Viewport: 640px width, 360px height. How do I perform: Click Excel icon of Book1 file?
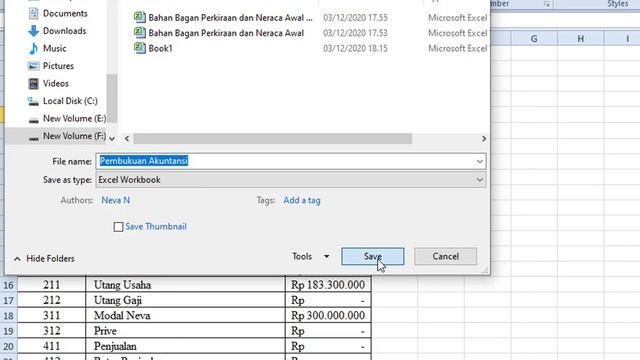coord(140,48)
